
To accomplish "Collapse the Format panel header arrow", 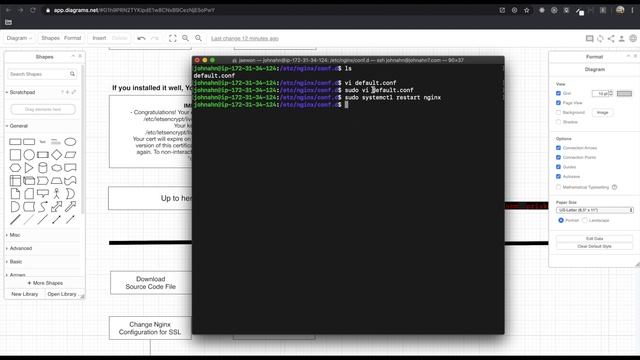I will coord(628,56).
